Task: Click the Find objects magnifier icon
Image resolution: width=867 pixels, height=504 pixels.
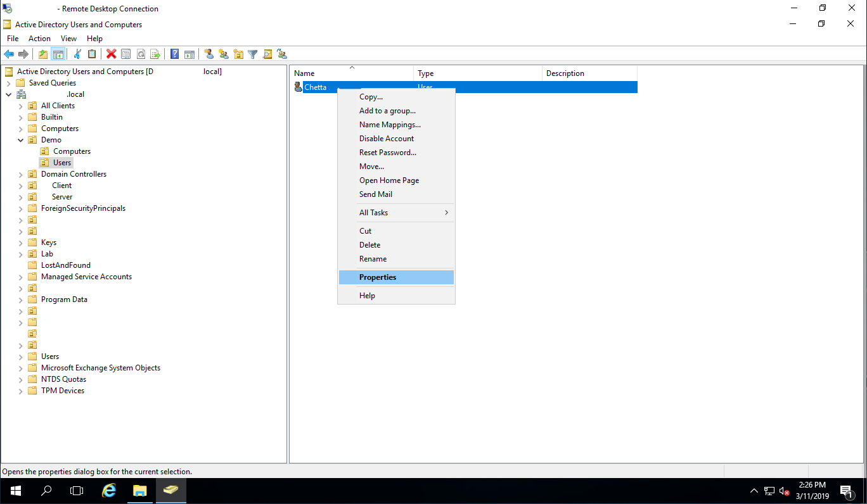Action: [x=267, y=54]
